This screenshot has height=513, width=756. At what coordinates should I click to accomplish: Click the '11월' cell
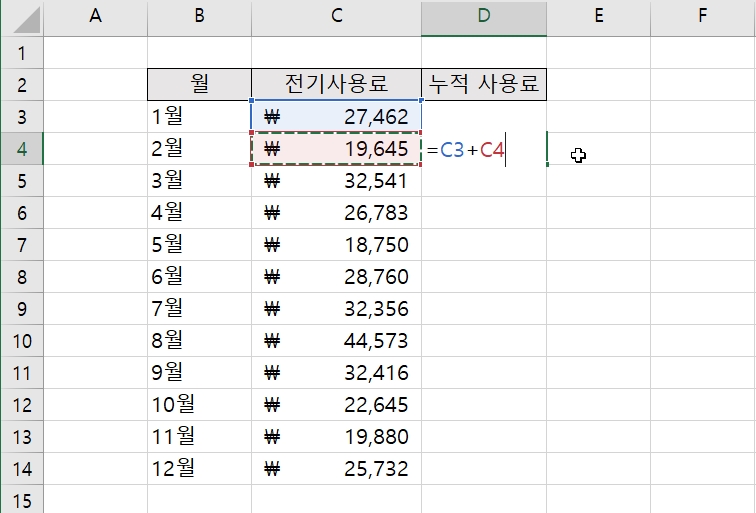point(199,437)
